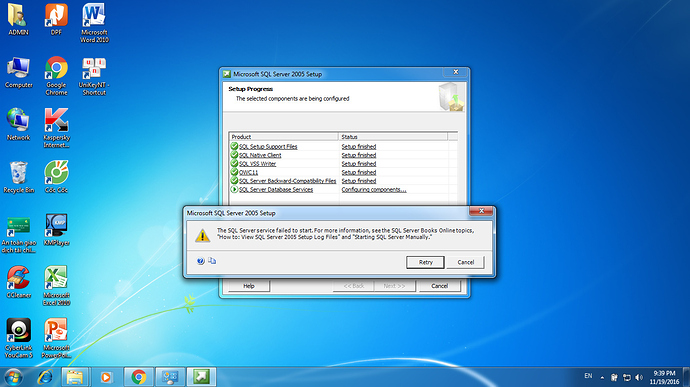This screenshot has height=387, width=690.
Task: Switch to Chrome in taskbar
Action: tap(139, 377)
